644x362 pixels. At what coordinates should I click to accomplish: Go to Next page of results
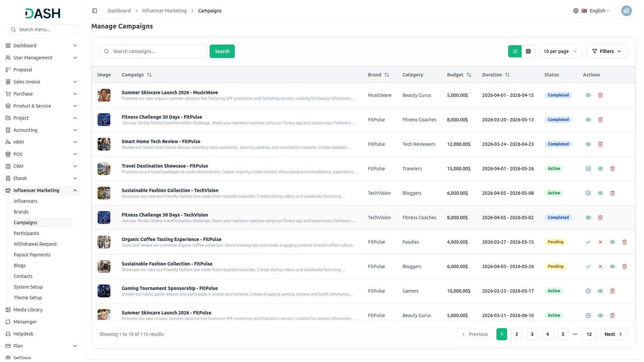click(613, 334)
